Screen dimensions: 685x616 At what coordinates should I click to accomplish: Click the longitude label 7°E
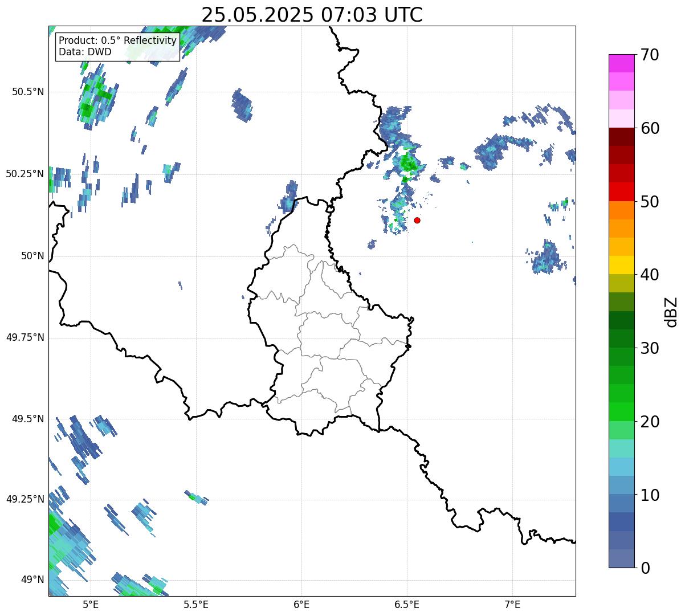click(x=512, y=604)
